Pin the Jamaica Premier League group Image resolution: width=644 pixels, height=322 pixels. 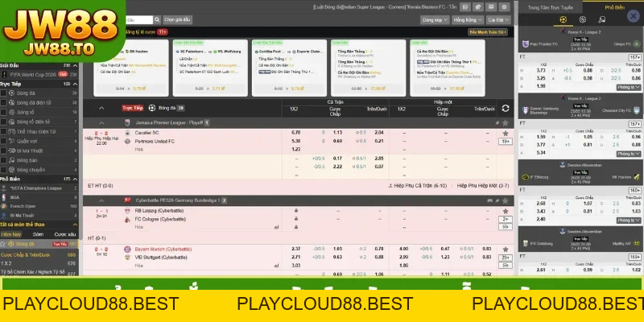point(497,123)
